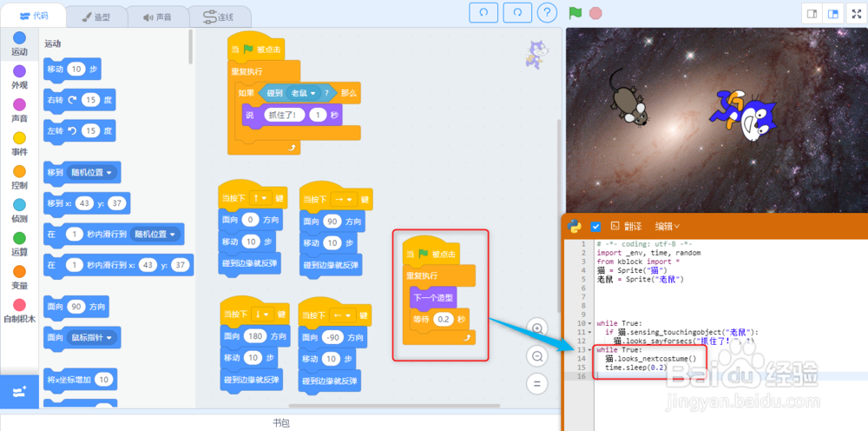Click the 将x坐标增加 block
The image size is (868, 431).
point(80,380)
